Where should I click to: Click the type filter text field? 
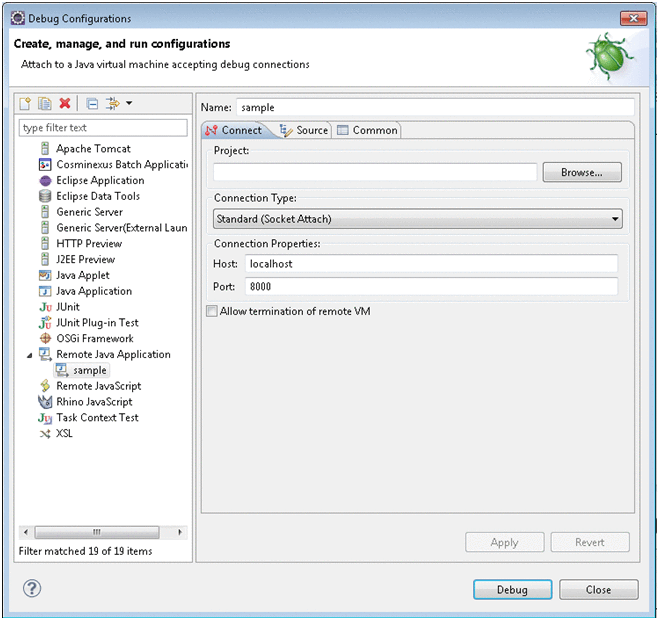tap(103, 128)
